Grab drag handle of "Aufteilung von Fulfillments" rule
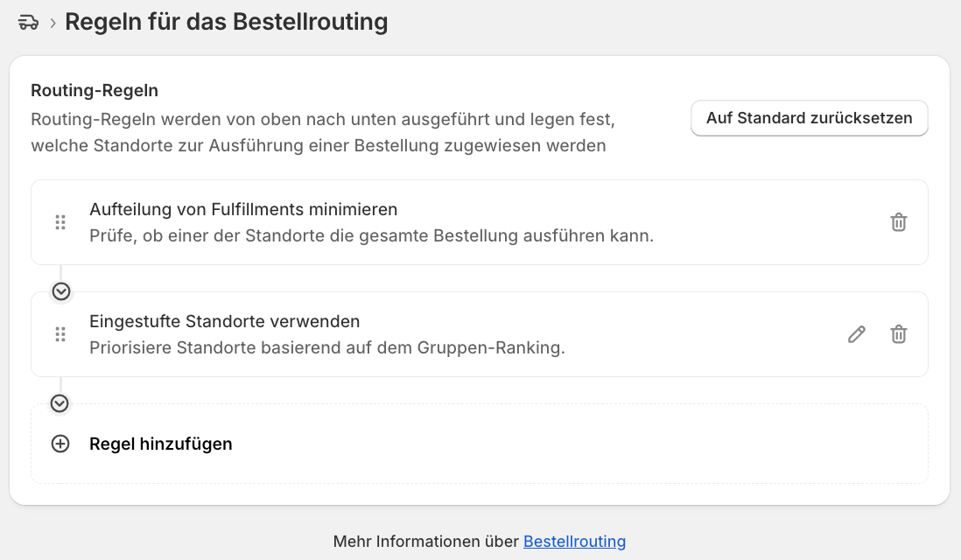The height and width of the screenshot is (560, 961). click(60, 222)
